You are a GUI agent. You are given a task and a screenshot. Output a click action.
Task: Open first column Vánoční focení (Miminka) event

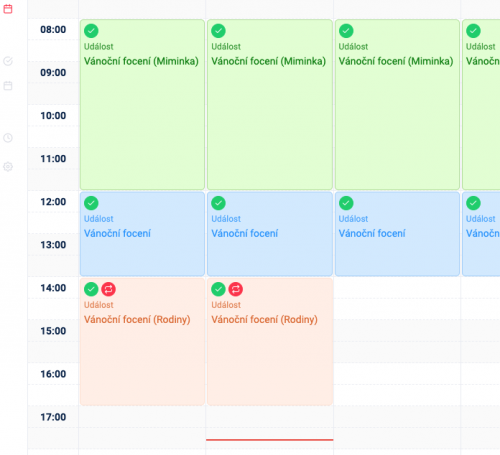pyautogui.click(x=142, y=105)
